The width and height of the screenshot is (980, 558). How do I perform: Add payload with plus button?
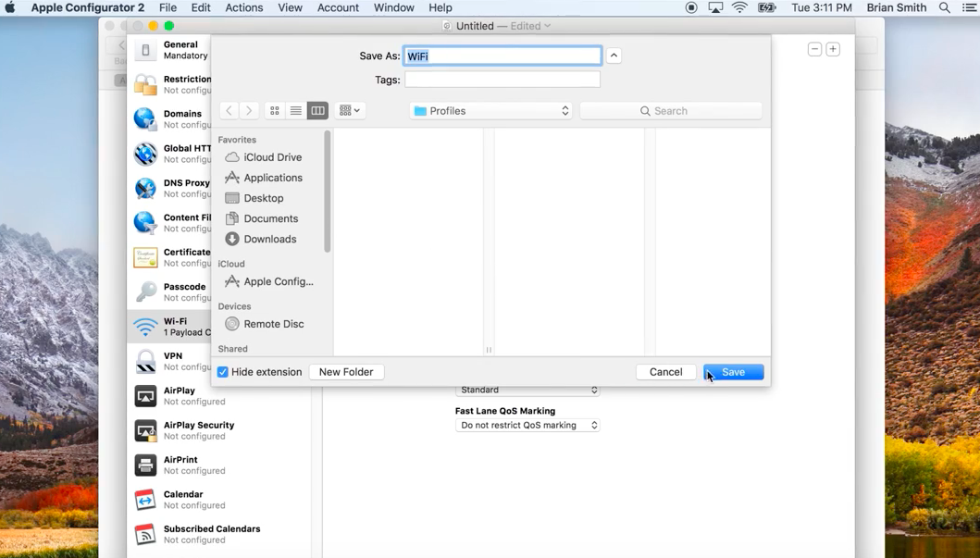833,49
